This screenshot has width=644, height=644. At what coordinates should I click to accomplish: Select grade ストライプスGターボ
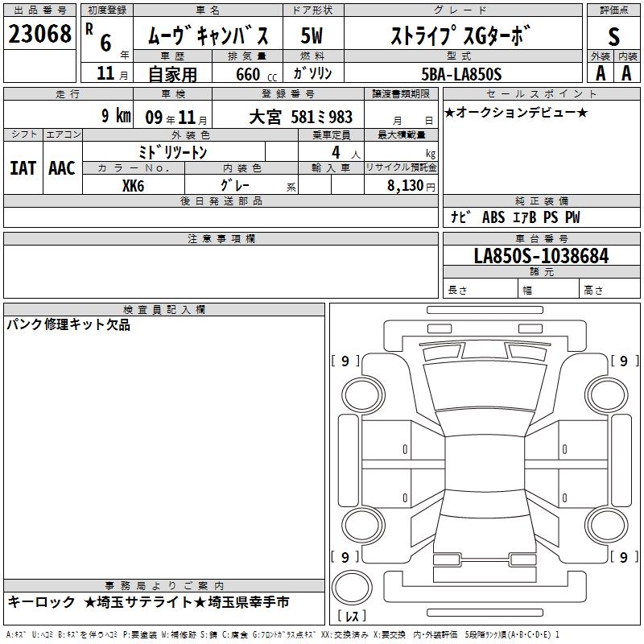click(x=460, y=35)
